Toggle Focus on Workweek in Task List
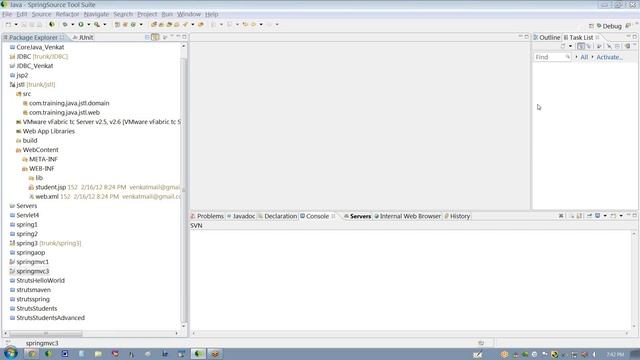Screen dimensions: 640x360 click(599, 46)
